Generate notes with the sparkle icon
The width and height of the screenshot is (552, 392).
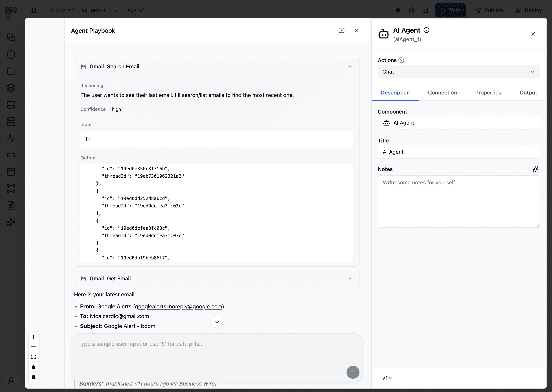[x=536, y=169]
